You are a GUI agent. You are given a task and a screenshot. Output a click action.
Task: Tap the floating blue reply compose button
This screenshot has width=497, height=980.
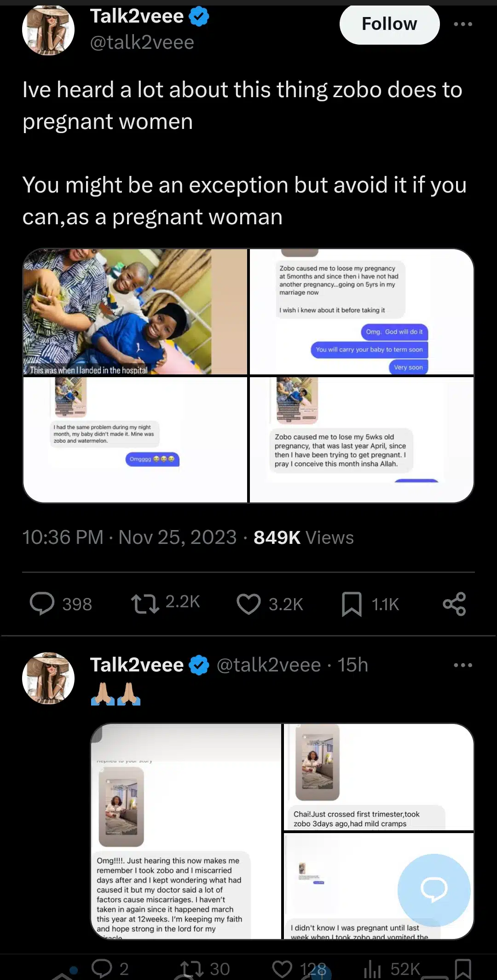(x=433, y=890)
